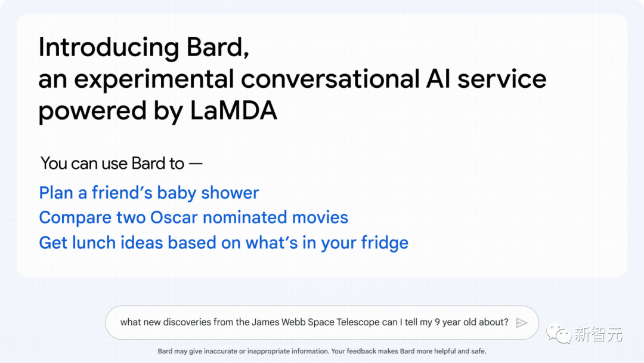Click the word "LaMDA" in the heading
This screenshot has height=363, width=644.
234,111
